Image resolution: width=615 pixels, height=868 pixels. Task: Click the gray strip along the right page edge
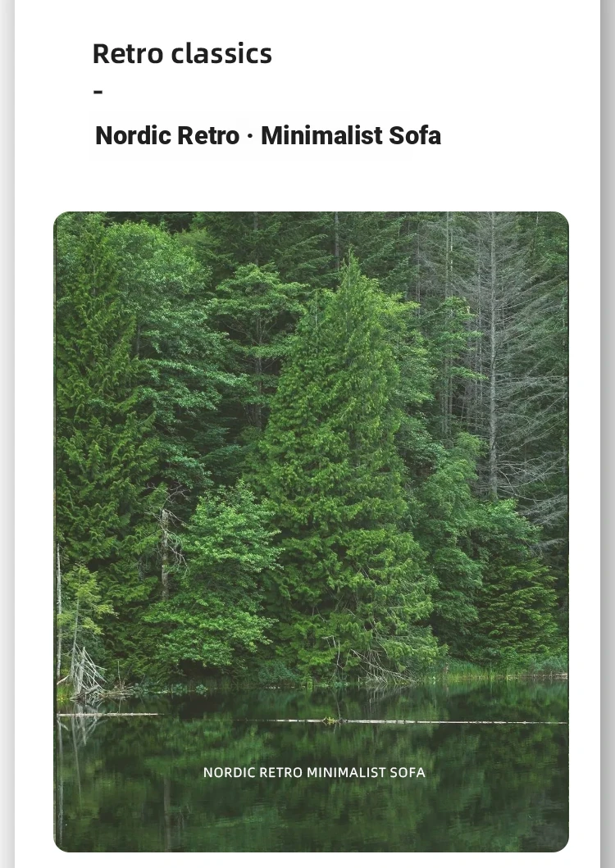pyautogui.click(x=608, y=434)
